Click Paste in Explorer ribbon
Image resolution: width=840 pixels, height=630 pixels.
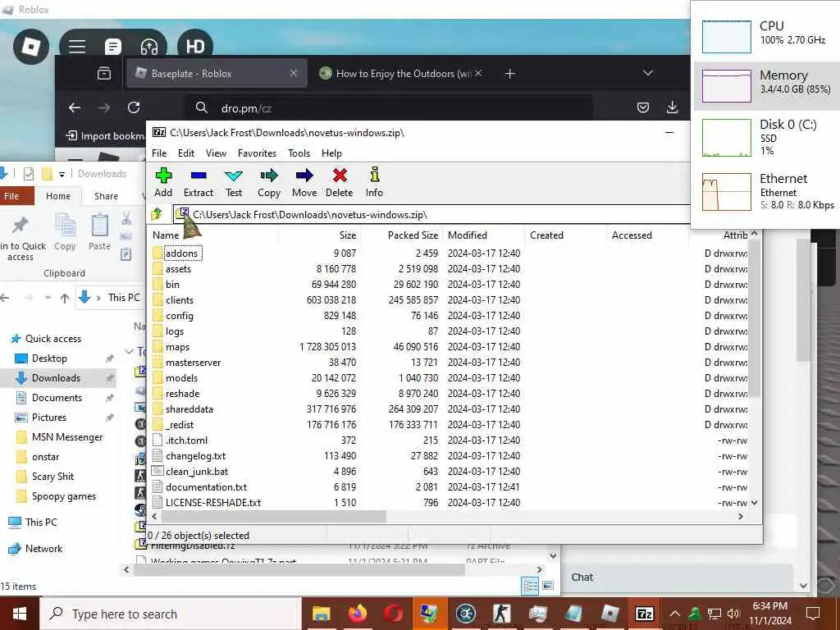[99, 232]
